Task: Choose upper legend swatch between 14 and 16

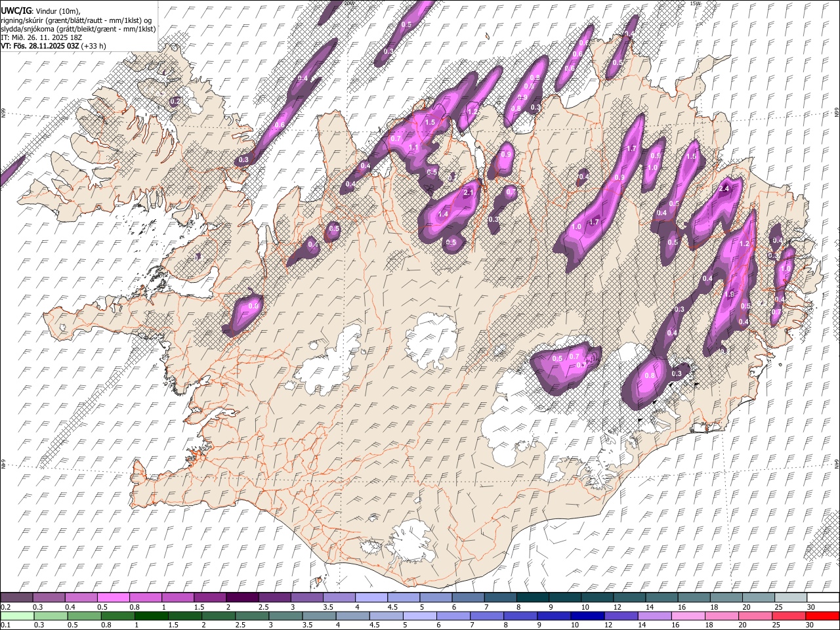Action: tap(661, 597)
